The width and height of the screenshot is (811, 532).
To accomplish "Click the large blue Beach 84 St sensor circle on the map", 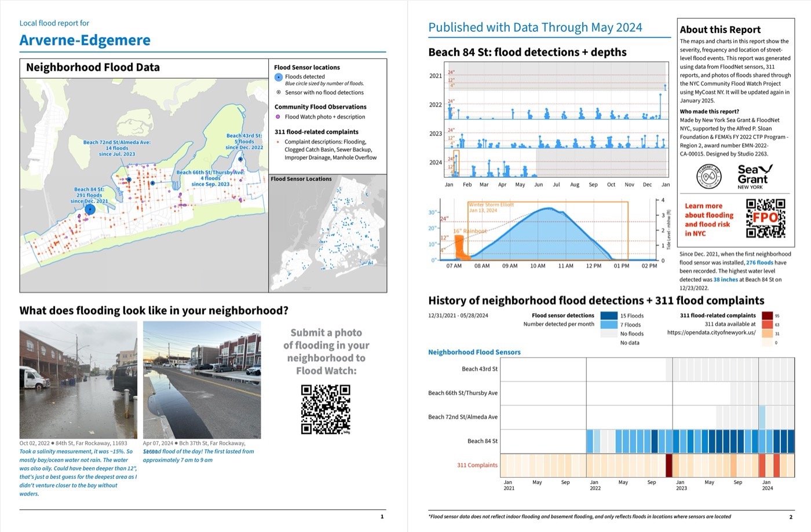I will (x=90, y=210).
